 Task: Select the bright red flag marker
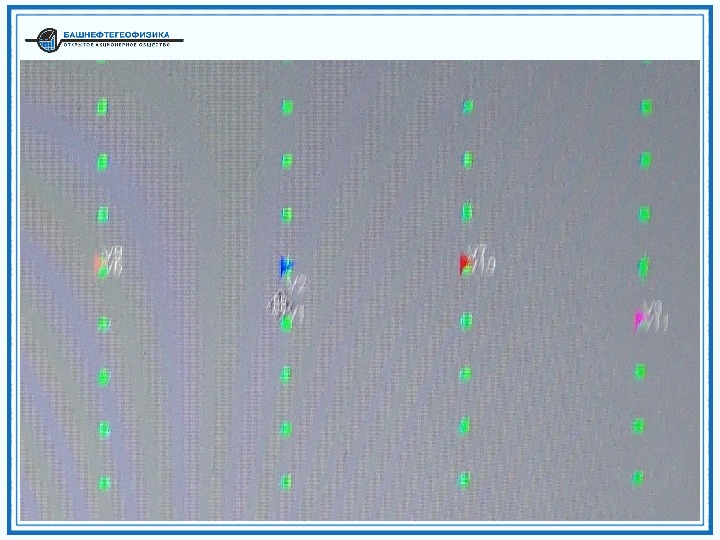[466, 264]
